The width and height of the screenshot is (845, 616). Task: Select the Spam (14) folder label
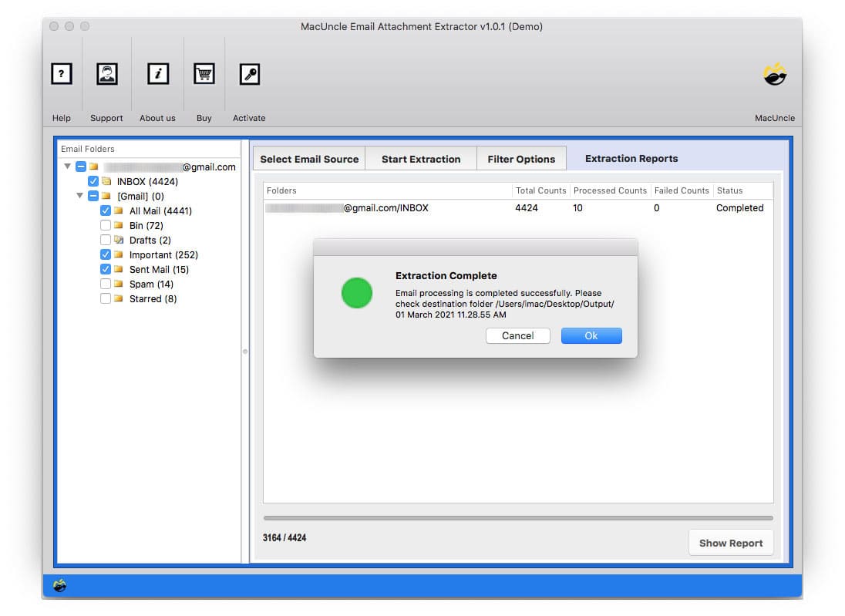pyautogui.click(x=151, y=284)
